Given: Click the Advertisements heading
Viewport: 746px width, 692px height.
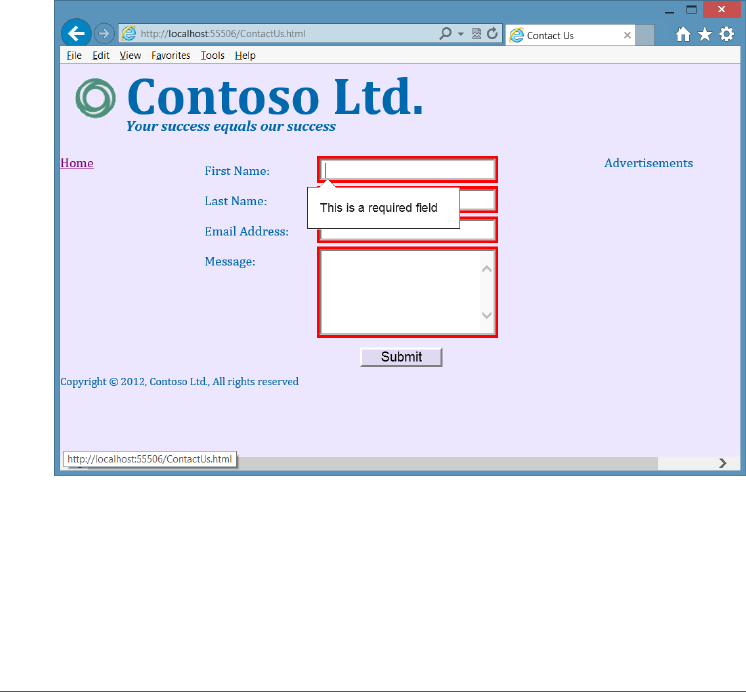Looking at the screenshot, I should 648,163.
